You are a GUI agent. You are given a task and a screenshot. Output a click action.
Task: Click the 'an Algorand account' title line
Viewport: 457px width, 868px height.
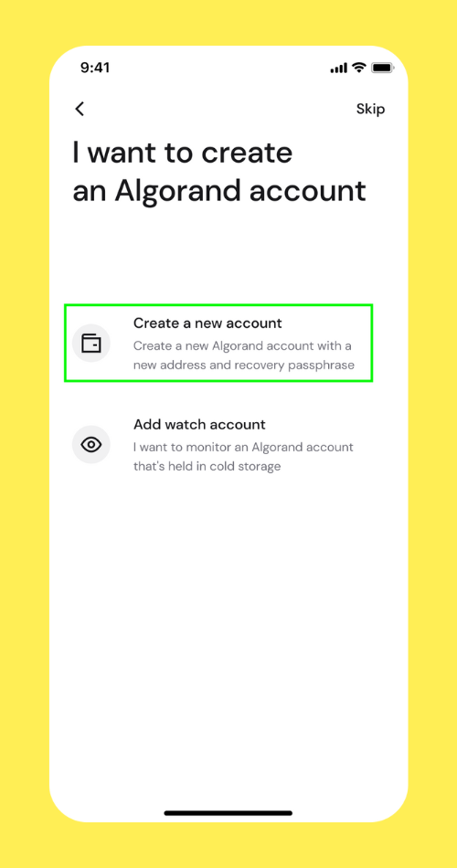pos(219,191)
